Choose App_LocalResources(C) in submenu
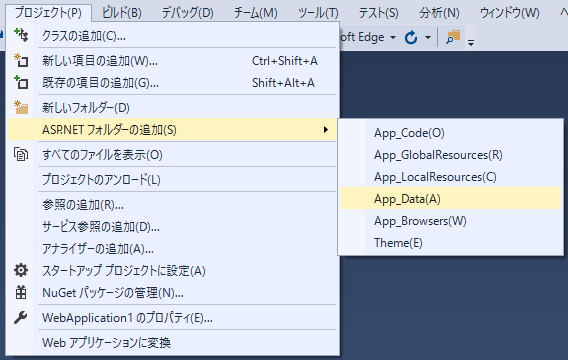The height and width of the screenshot is (360, 568). [451, 177]
